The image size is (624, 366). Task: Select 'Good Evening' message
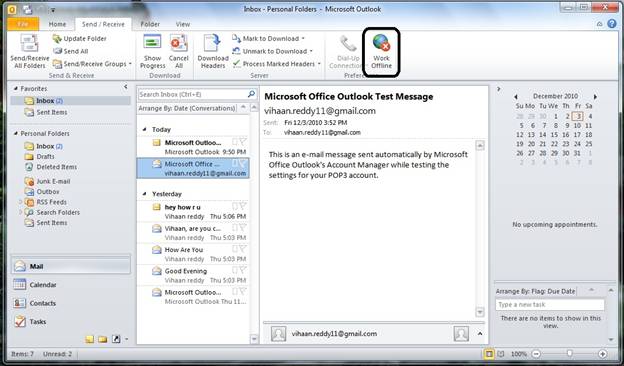193,275
